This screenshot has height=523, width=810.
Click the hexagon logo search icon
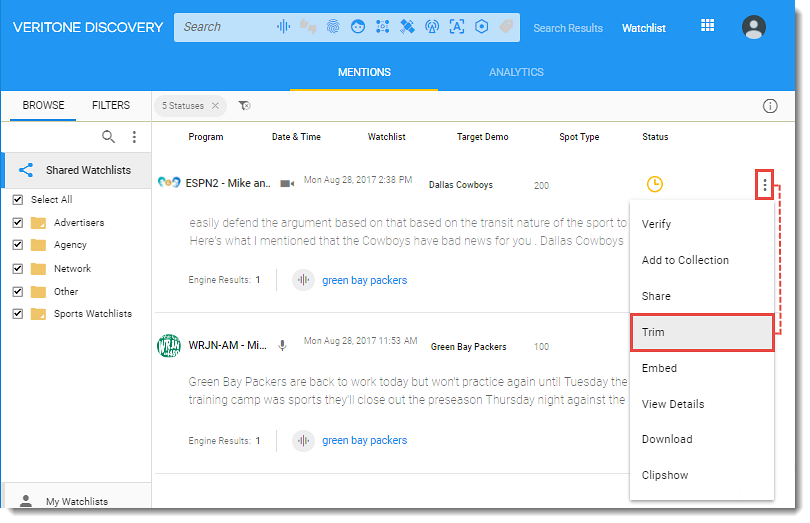[481, 26]
